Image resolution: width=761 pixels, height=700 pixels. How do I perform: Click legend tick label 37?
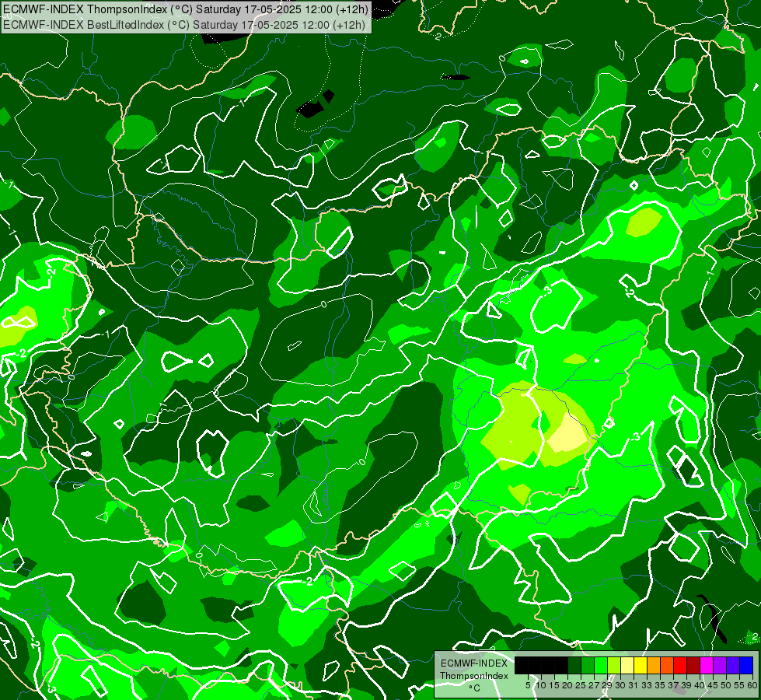(x=674, y=685)
